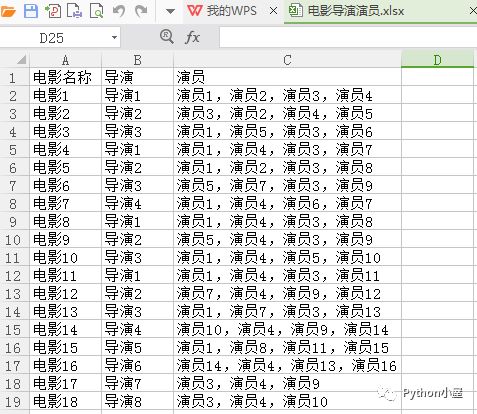Select cell containing 电影5
The width and height of the screenshot is (477, 414).
click(x=65, y=168)
